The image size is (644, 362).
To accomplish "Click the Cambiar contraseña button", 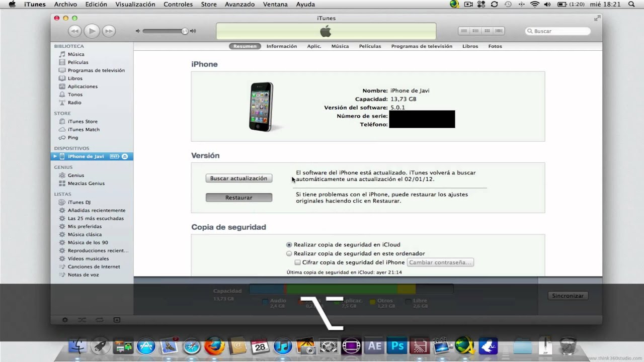I will [440, 262].
